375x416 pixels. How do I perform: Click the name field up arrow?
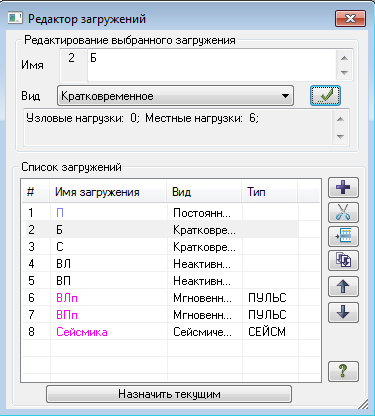click(x=344, y=58)
